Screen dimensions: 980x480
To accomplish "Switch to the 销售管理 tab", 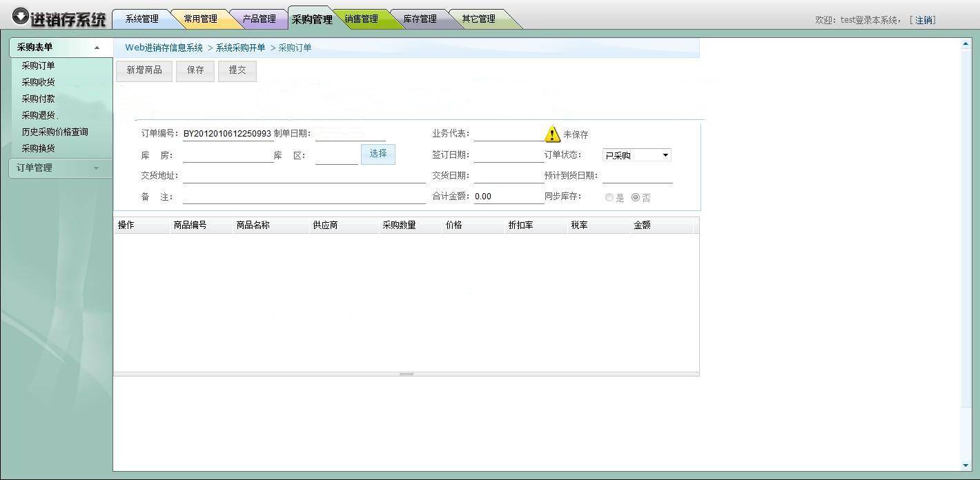I will click(x=361, y=19).
